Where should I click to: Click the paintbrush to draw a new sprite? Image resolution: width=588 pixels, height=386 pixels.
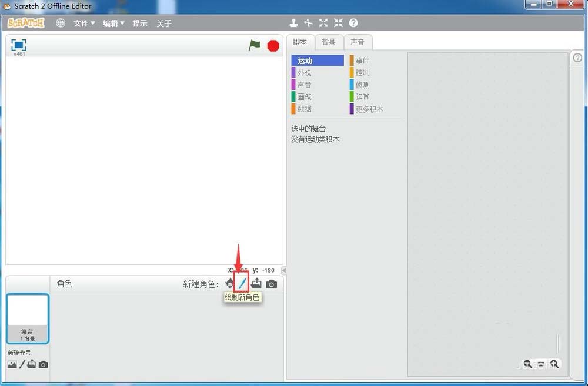point(242,284)
